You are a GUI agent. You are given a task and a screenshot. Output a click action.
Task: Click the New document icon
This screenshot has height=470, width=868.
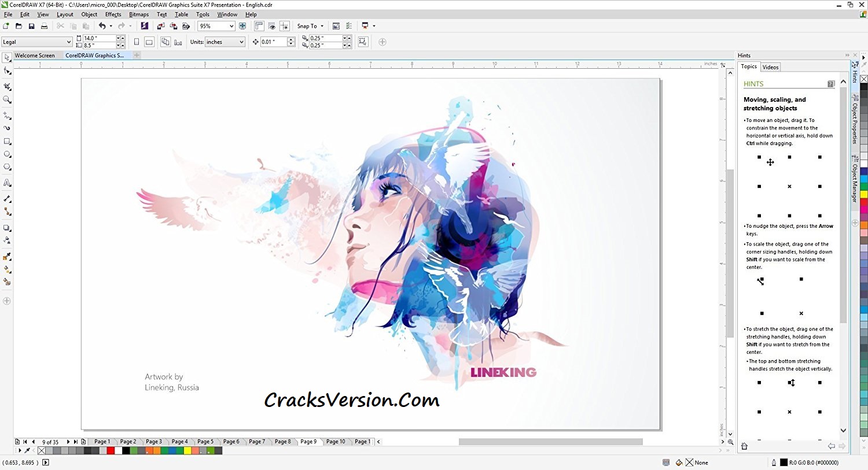point(6,26)
